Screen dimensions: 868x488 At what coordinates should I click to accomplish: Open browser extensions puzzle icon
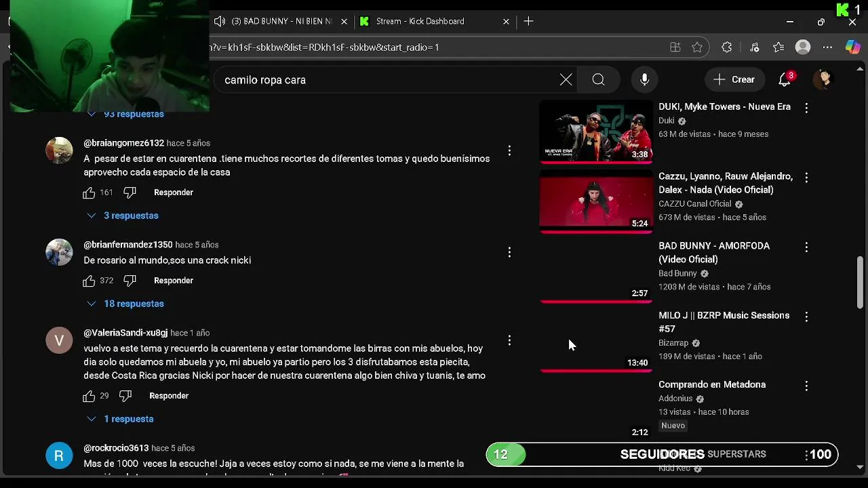[x=727, y=47]
